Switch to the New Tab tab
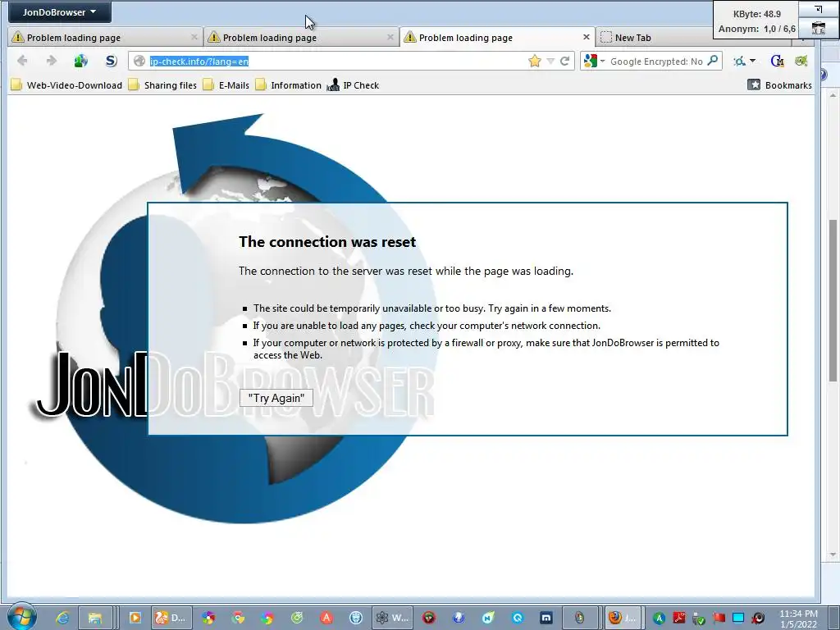The height and width of the screenshot is (630, 840). tap(632, 38)
